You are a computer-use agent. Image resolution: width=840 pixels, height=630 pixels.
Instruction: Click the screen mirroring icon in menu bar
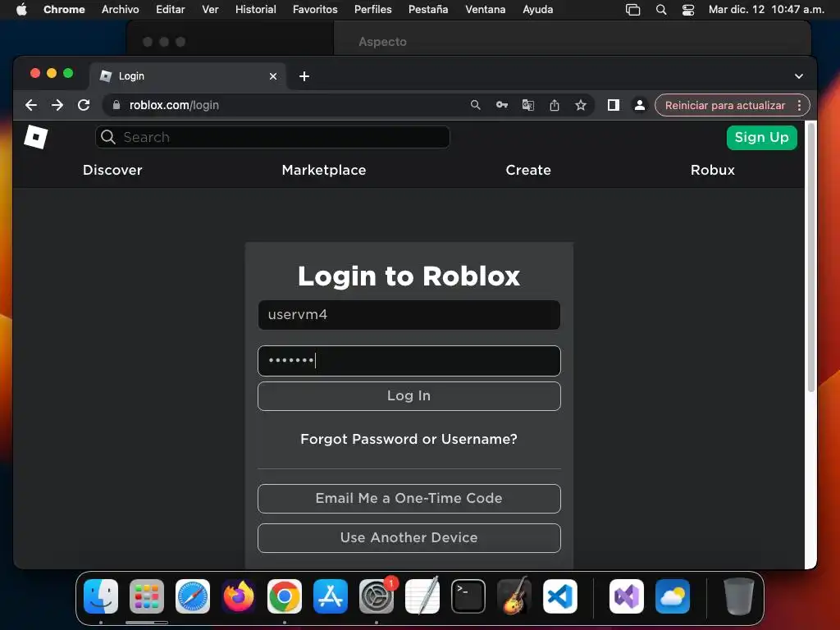coord(632,10)
